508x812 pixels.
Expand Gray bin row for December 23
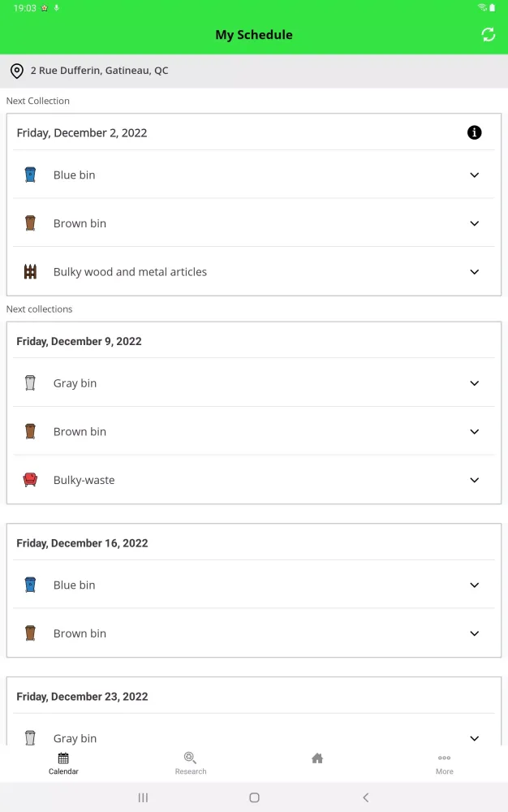475,738
